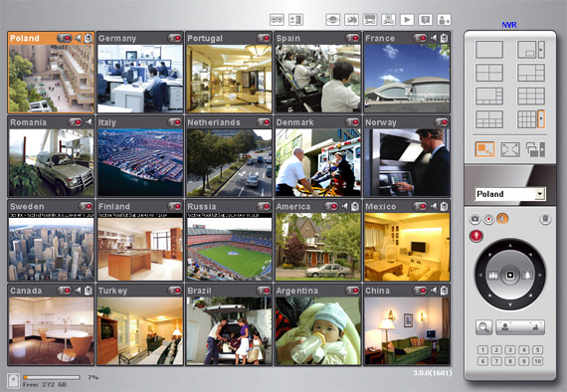Click PTZ zoom-out wide icon on dial
Viewport: 567px width, 392px height.
click(x=493, y=276)
